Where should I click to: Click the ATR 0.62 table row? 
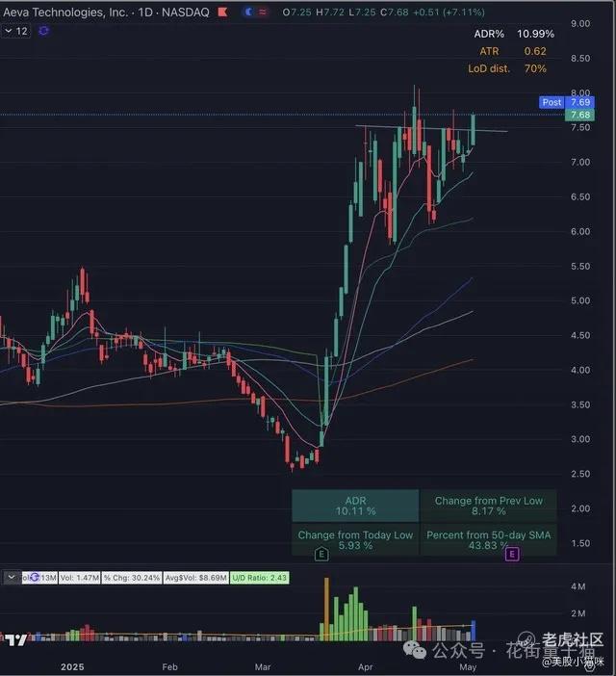click(513, 51)
